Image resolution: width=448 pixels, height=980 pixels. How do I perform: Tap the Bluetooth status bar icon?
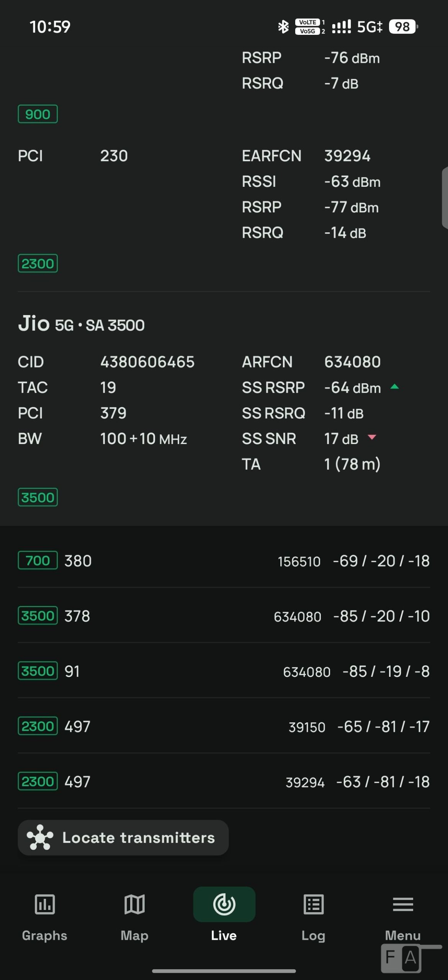pyautogui.click(x=283, y=27)
